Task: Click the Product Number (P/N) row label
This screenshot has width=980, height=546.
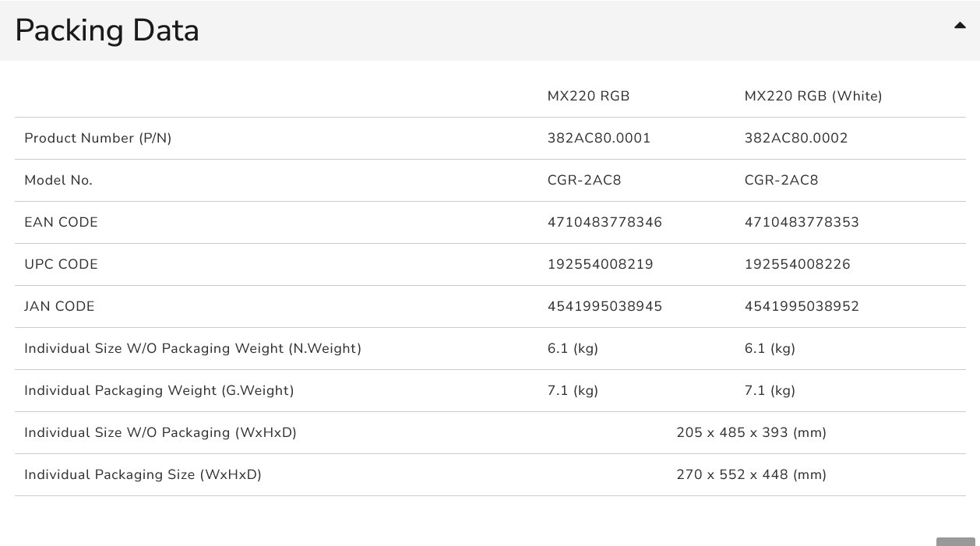Action: 97,139
